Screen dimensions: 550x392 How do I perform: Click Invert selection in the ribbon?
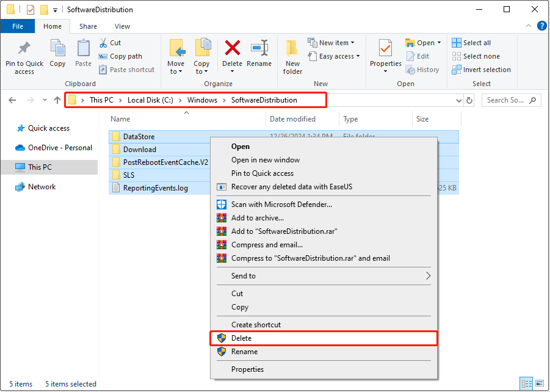[481, 69]
